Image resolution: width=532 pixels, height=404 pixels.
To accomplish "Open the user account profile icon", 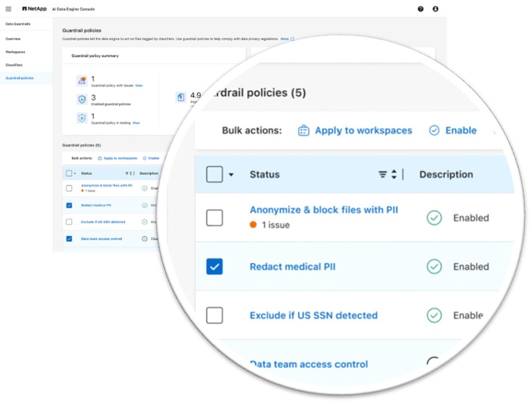I will pyautogui.click(x=435, y=9).
